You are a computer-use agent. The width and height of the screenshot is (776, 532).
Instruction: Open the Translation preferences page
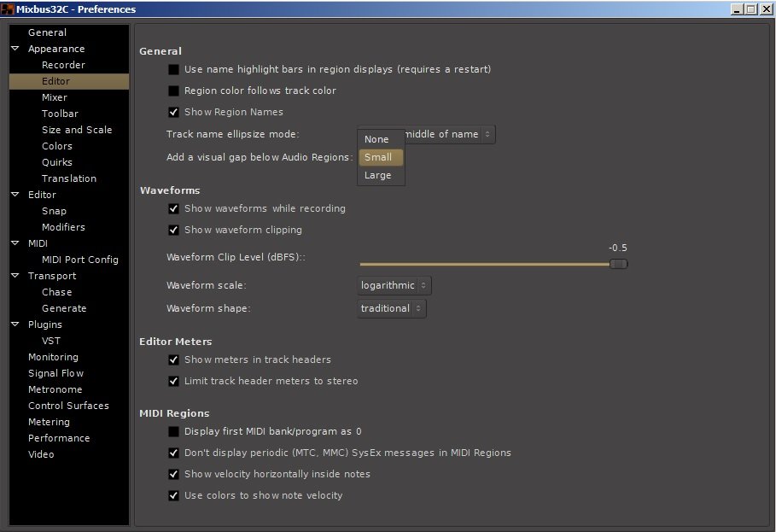(x=69, y=178)
